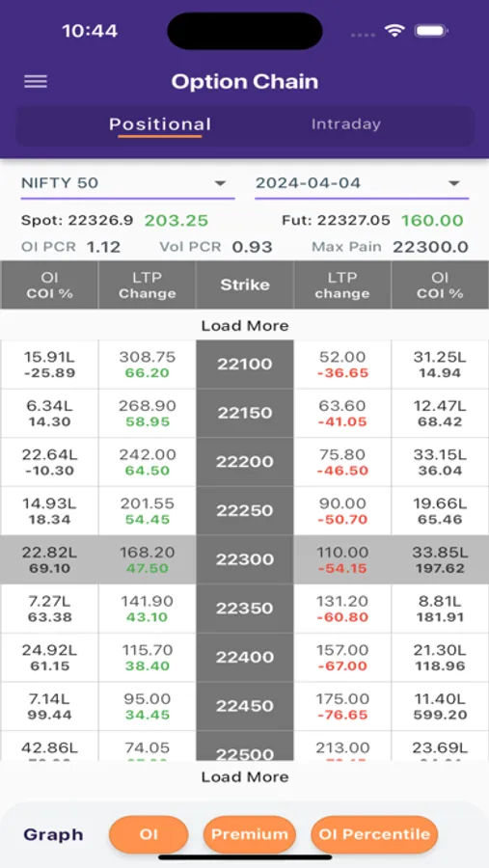Open the NIFTY 50 symbol dropdown

127,183
